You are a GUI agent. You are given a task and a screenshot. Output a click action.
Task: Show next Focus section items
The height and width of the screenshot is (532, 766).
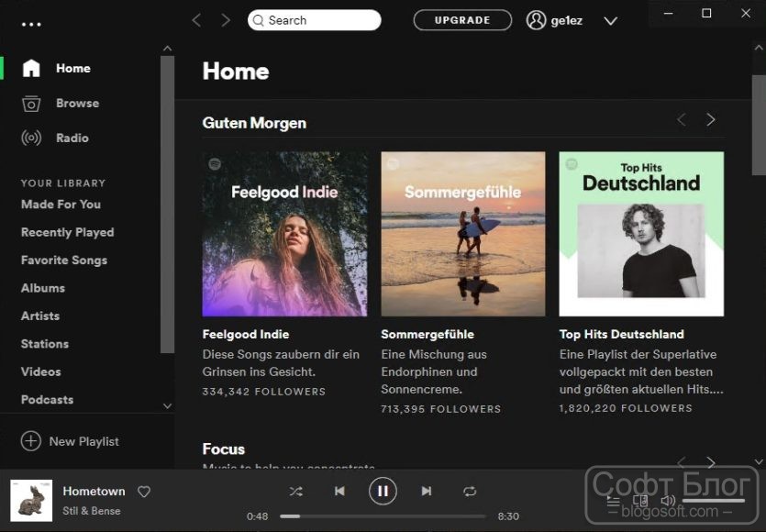pyautogui.click(x=711, y=461)
